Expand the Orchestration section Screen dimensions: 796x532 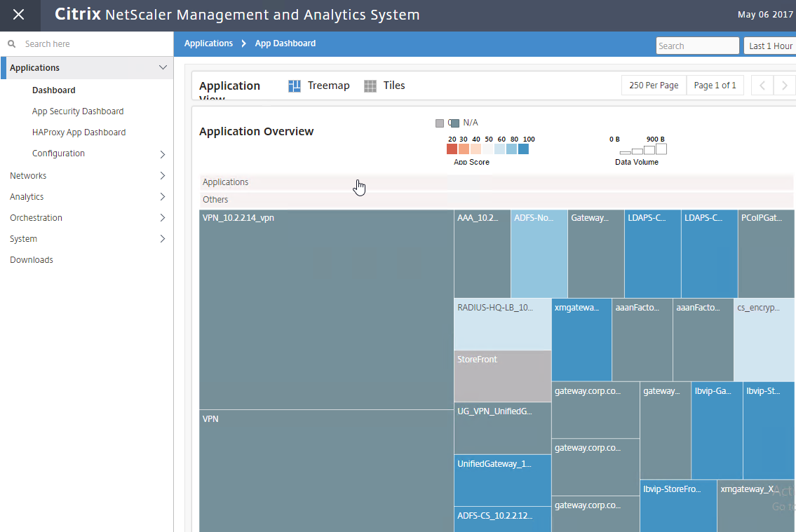pyautogui.click(x=163, y=217)
